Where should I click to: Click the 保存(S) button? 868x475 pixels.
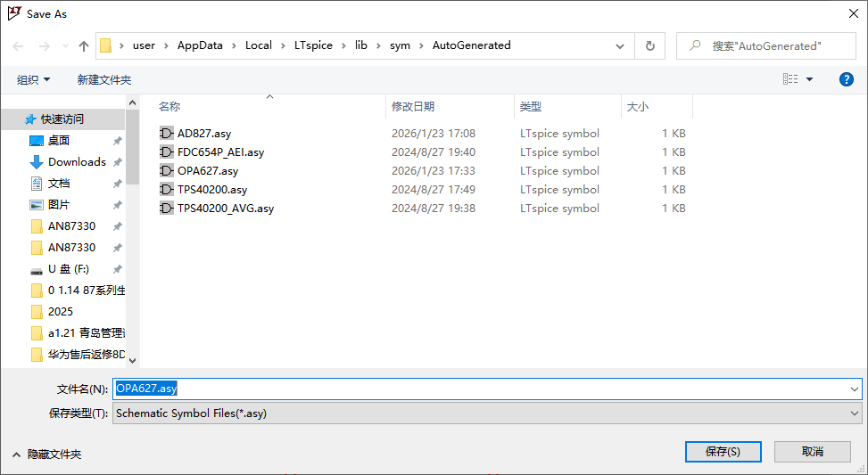(x=723, y=452)
